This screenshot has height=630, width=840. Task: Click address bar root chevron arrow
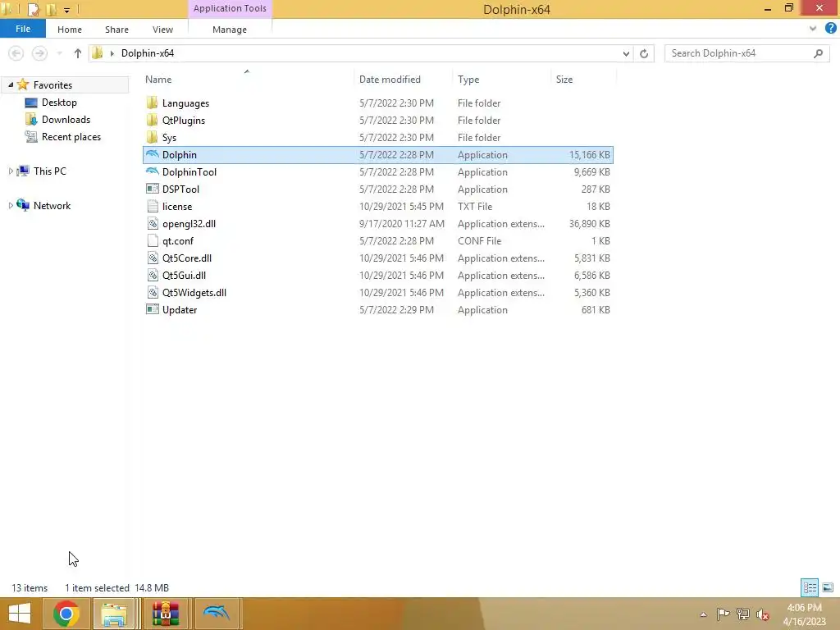(112, 53)
